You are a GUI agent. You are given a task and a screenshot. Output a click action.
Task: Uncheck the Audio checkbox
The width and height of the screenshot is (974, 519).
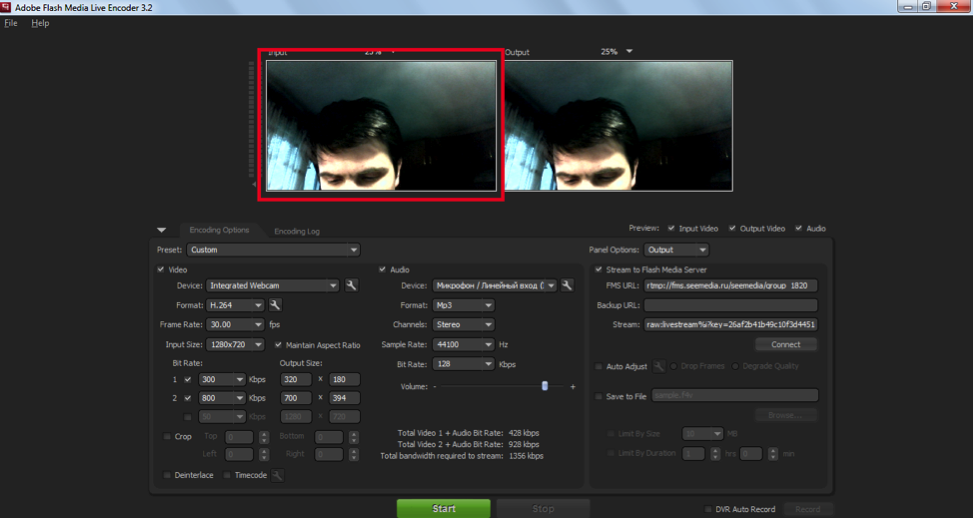[x=383, y=269]
